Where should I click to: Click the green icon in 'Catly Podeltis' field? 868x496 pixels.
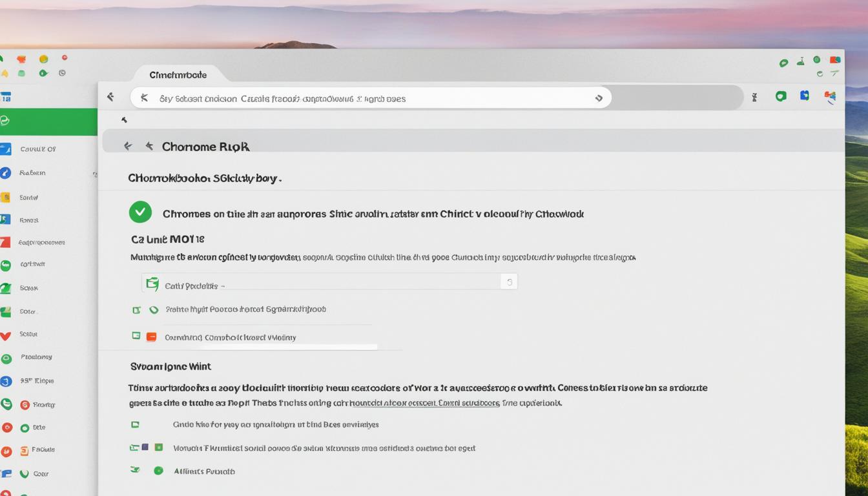152,284
